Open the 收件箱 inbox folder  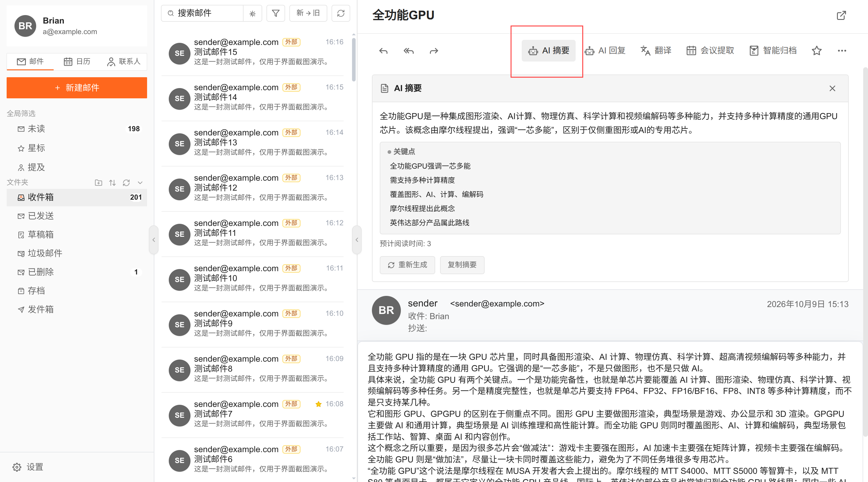click(77, 197)
